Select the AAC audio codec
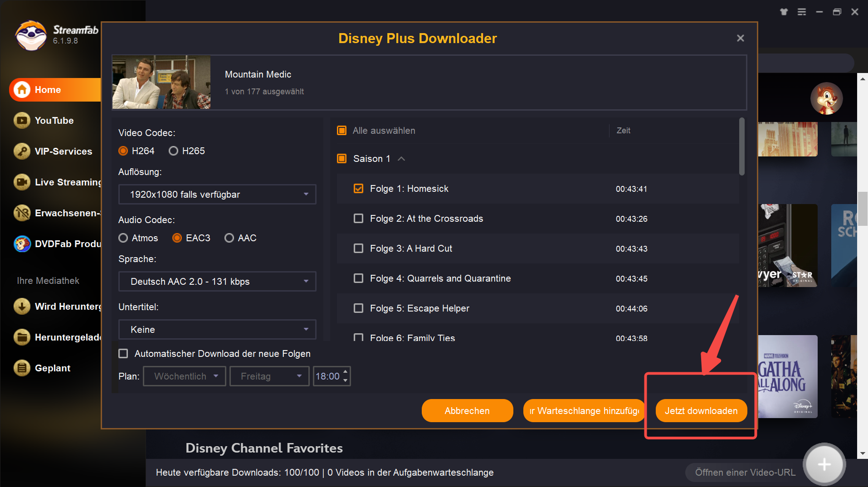The image size is (868, 487). pos(229,238)
